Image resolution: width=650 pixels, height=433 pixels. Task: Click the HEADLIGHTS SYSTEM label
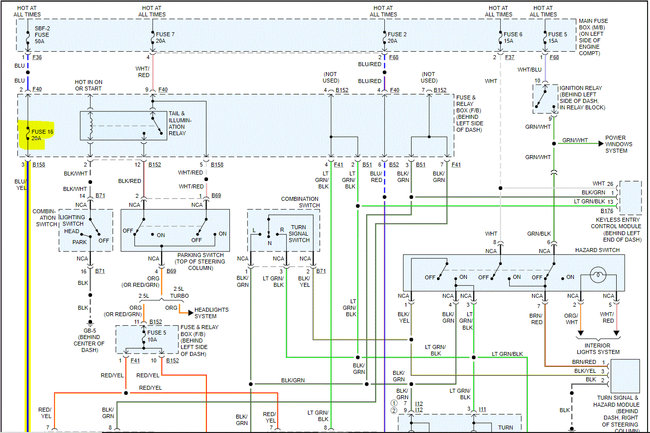click(x=211, y=313)
